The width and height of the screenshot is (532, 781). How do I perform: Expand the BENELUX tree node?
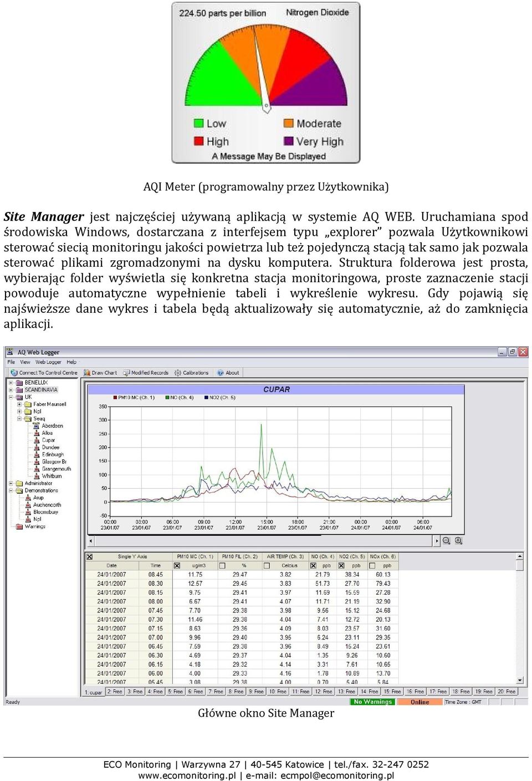[11, 383]
